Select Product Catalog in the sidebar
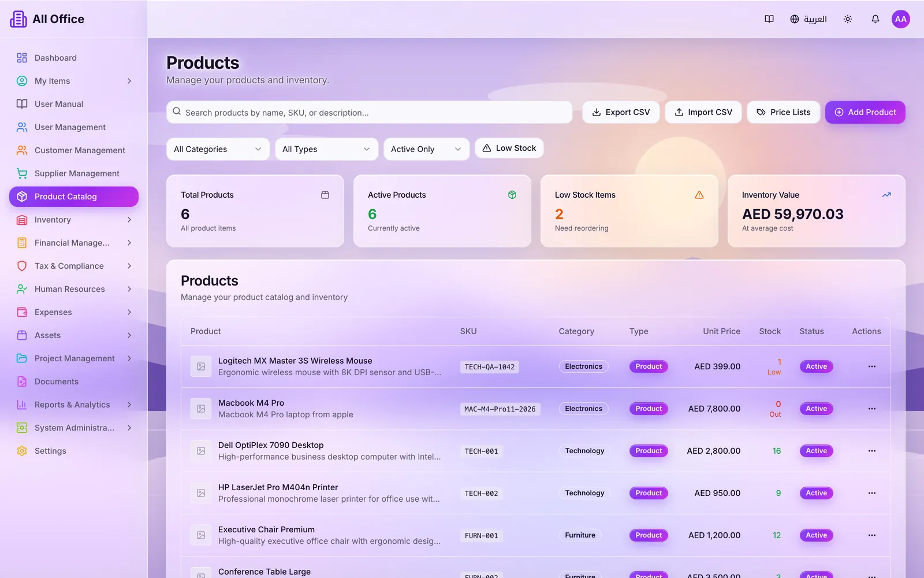Screen dimensions: 924x578 pyautogui.click(x=74, y=197)
